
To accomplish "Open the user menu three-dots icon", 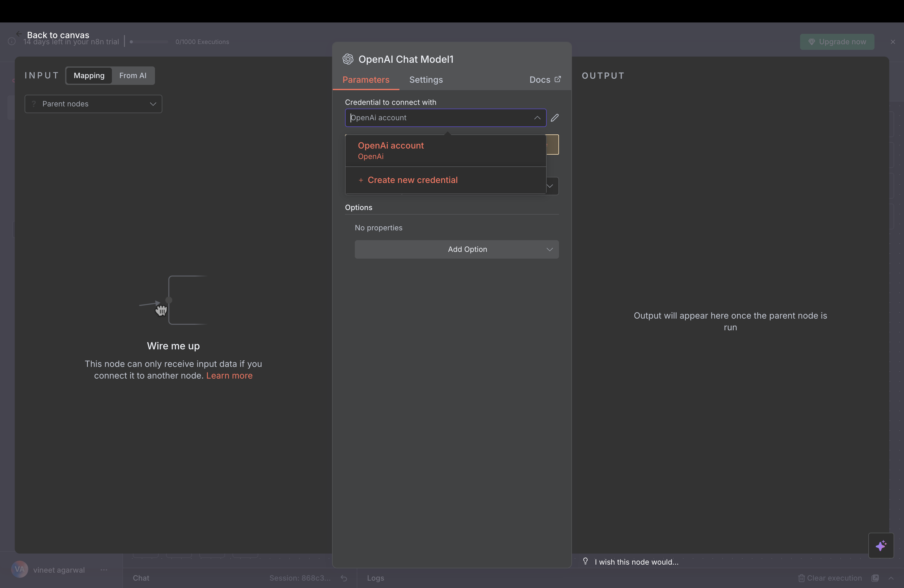I will tap(104, 569).
